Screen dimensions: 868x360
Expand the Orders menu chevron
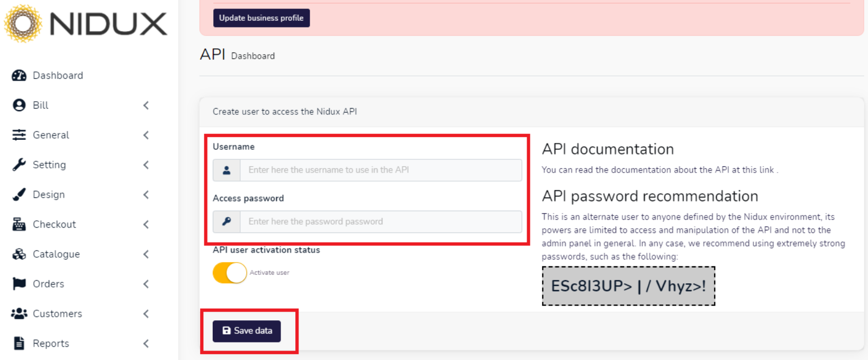tap(146, 284)
